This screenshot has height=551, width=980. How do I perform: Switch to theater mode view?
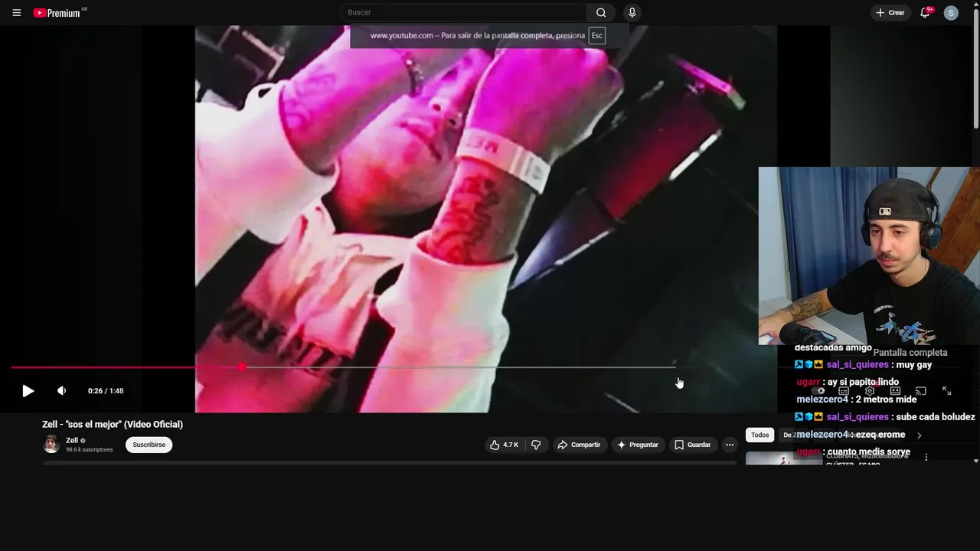(895, 391)
